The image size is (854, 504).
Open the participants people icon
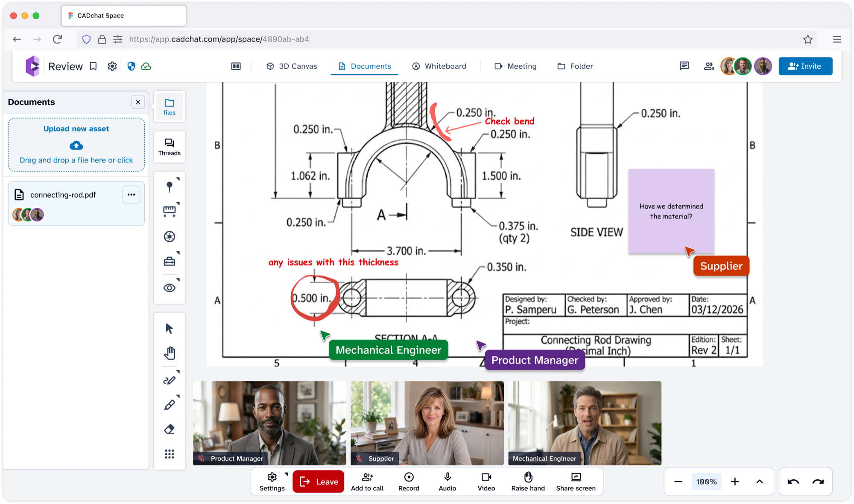click(x=709, y=66)
